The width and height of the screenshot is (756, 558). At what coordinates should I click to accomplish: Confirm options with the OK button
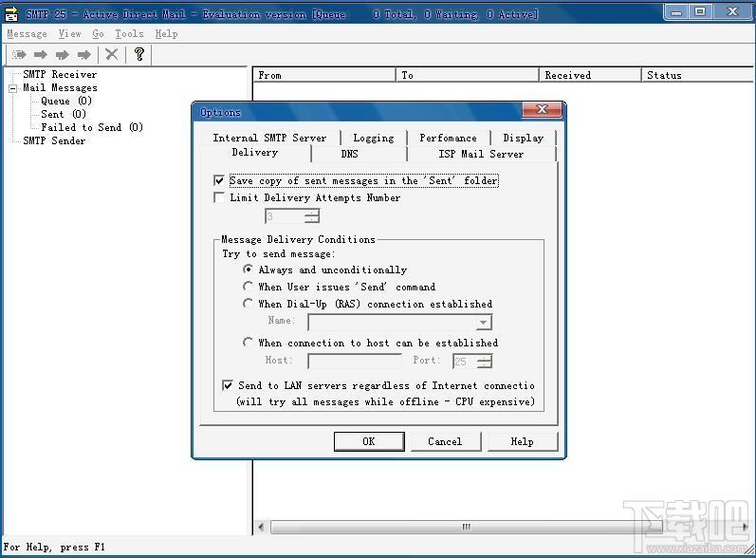(x=369, y=441)
